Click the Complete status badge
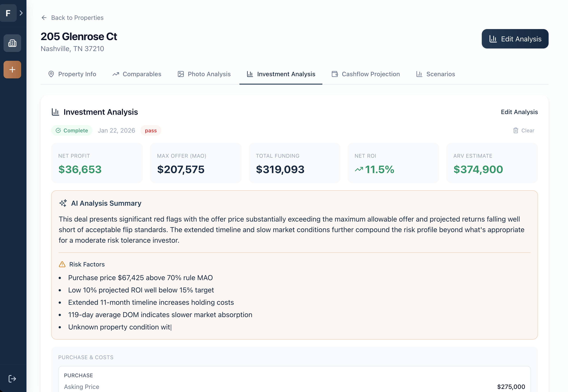 (72, 130)
